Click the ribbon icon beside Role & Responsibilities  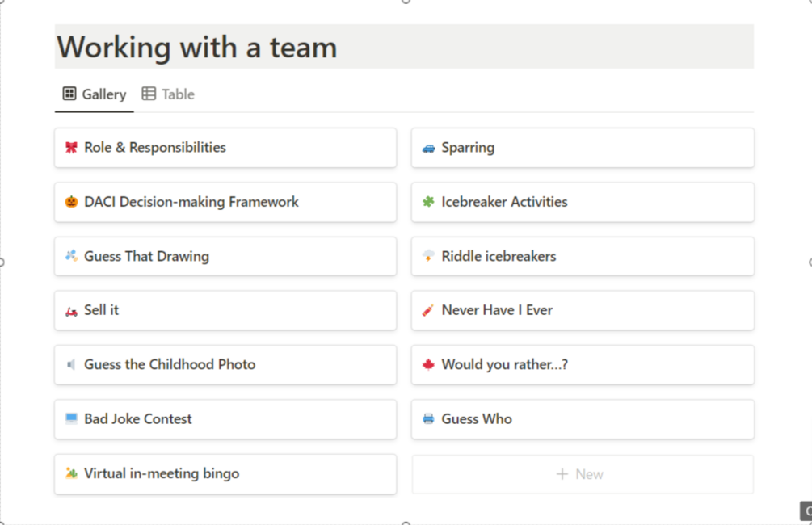(71, 148)
